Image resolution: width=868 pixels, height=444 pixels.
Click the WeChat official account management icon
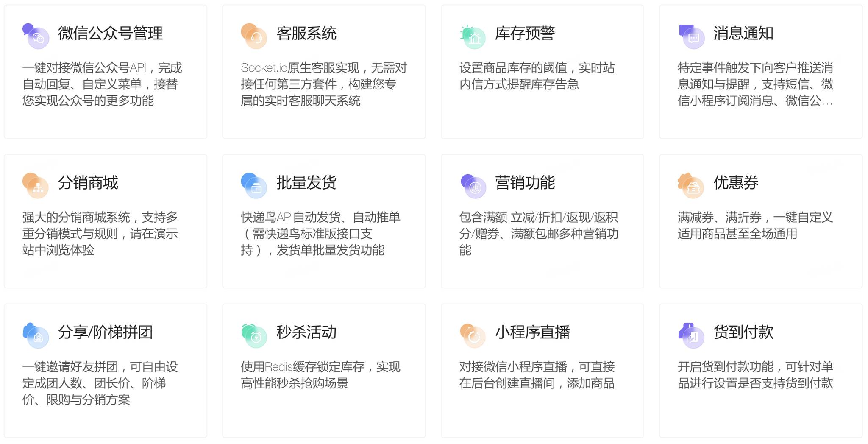[36, 36]
